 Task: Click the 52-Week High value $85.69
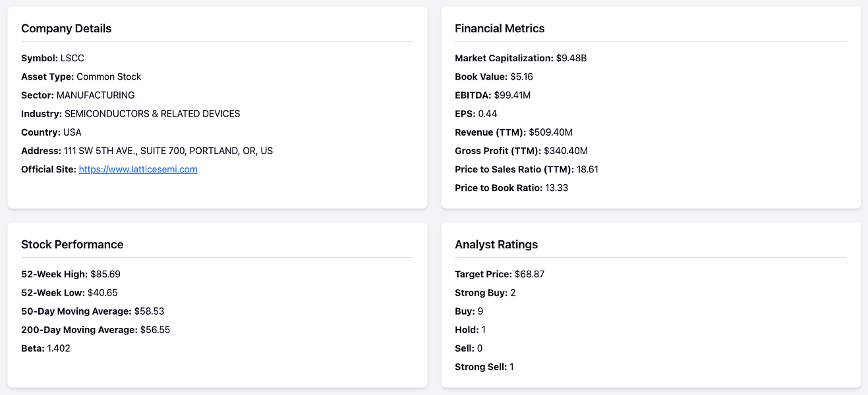pyautogui.click(x=105, y=274)
